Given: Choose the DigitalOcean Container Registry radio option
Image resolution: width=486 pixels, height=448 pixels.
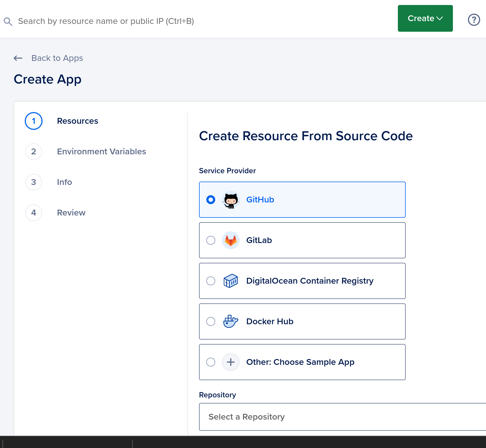Looking at the screenshot, I should coord(211,281).
